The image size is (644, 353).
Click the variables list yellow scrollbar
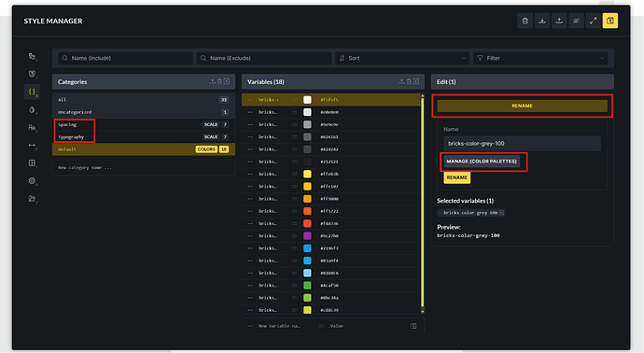point(422,204)
